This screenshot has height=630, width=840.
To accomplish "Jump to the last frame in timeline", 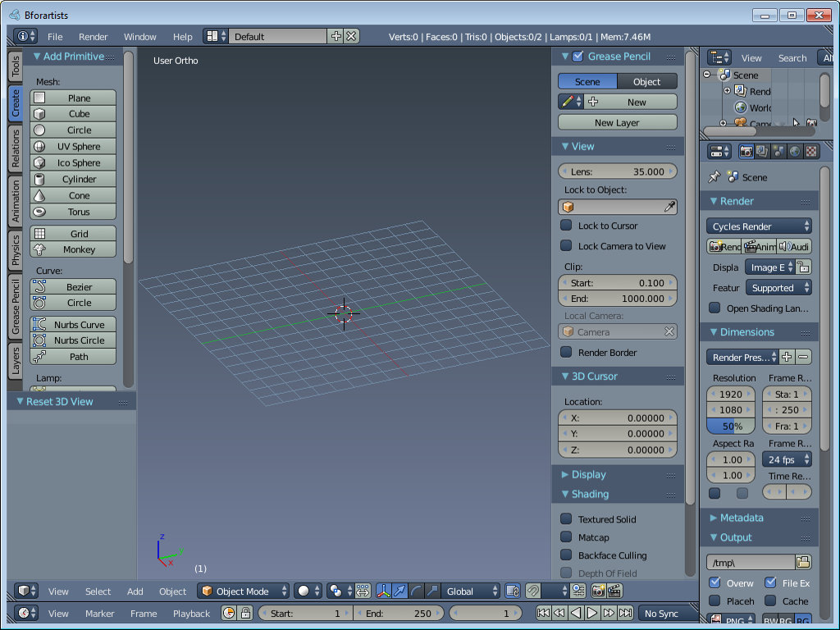I will pyautogui.click(x=626, y=613).
